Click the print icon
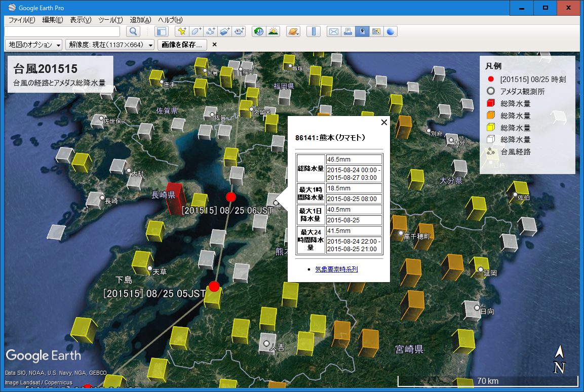The height and width of the screenshot is (392, 584). point(348,31)
